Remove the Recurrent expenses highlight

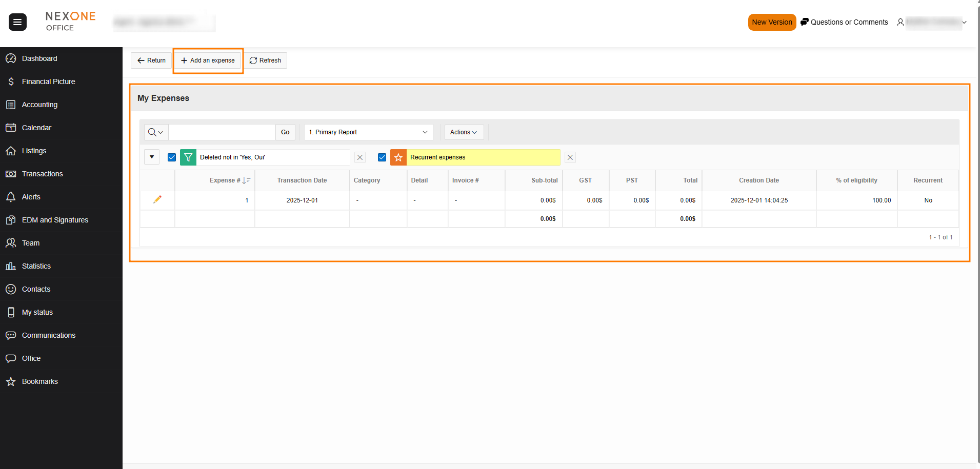click(x=570, y=157)
